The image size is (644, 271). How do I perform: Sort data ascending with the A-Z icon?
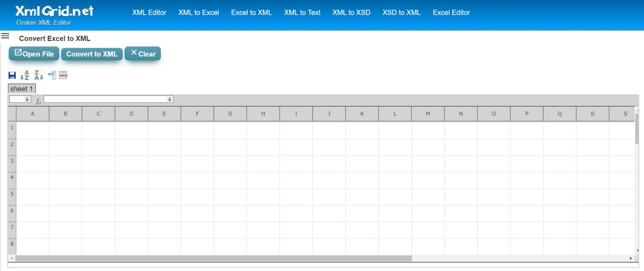click(x=24, y=75)
